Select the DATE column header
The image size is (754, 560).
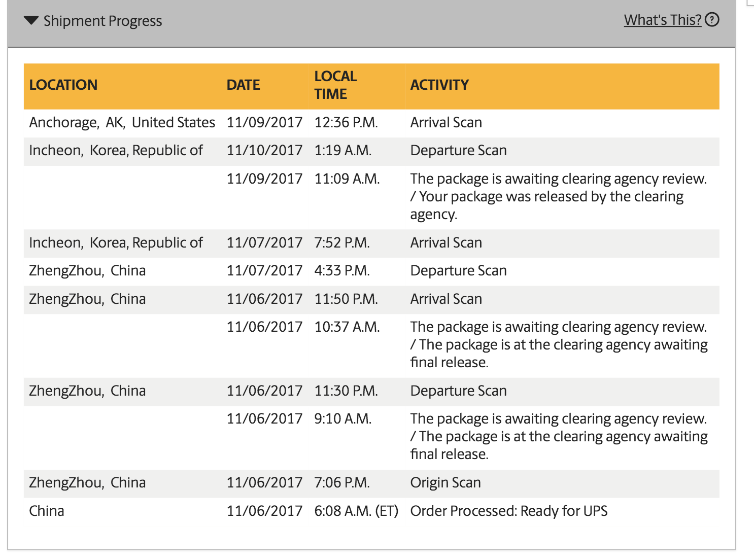pos(244,85)
